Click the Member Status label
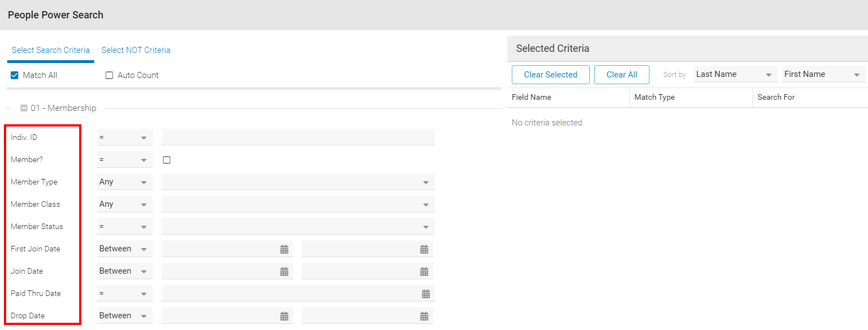Screen dimensions: 868x330 pyautogui.click(x=37, y=226)
